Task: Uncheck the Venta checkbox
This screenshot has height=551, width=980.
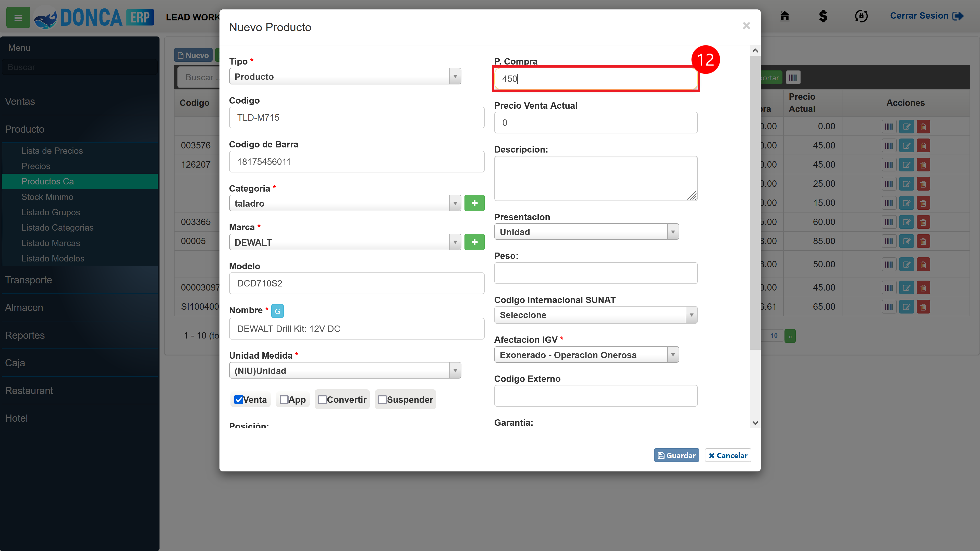Action: click(239, 400)
